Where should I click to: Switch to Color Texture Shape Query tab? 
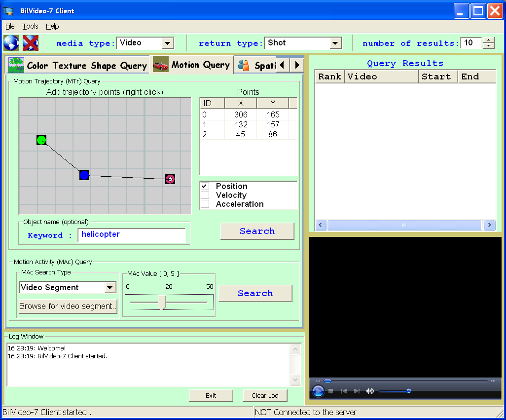point(78,65)
